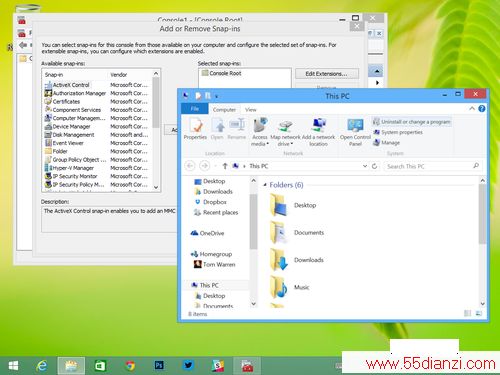Click System properties in ribbon
The width and height of the screenshot is (500, 375).
coord(398,132)
